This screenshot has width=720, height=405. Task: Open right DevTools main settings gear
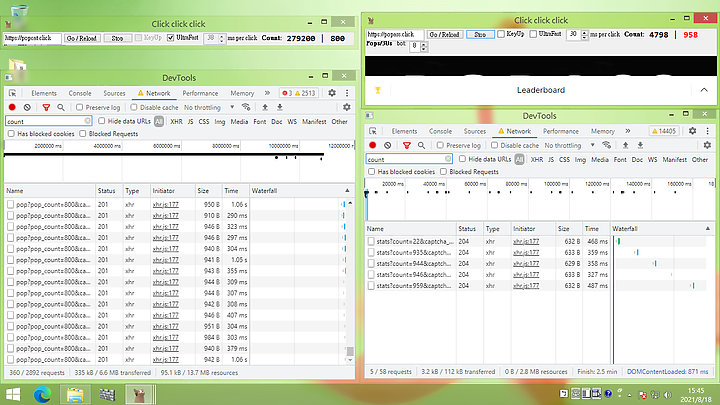(692, 131)
